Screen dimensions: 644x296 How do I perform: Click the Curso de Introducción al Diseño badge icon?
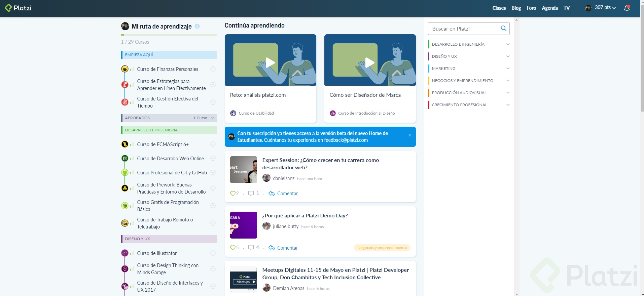pos(333,113)
